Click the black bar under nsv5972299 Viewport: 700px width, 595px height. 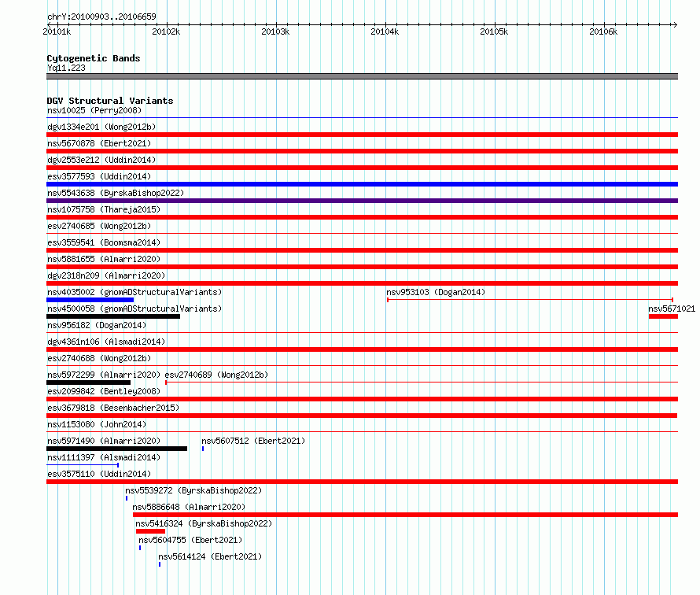click(88, 382)
